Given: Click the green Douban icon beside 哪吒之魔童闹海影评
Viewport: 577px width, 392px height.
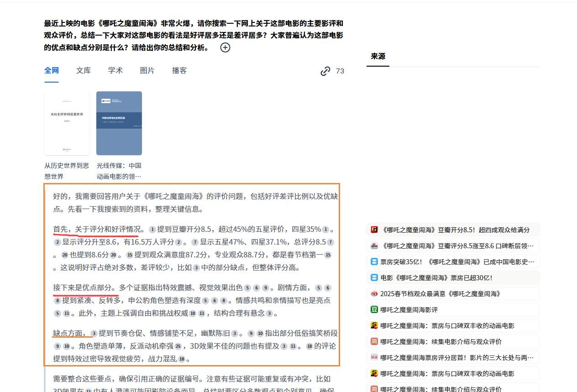Looking at the screenshot, I should click(x=374, y=310).
